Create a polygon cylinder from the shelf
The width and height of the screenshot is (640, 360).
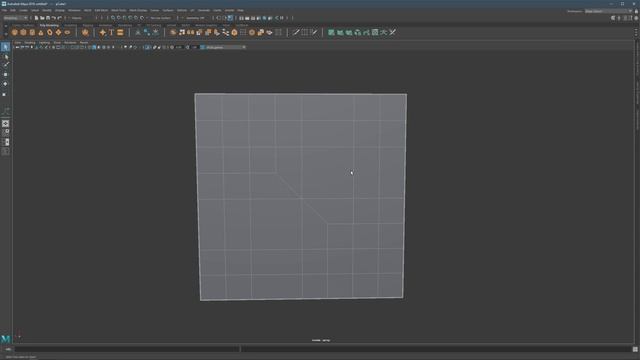click(x=32, y=32)
